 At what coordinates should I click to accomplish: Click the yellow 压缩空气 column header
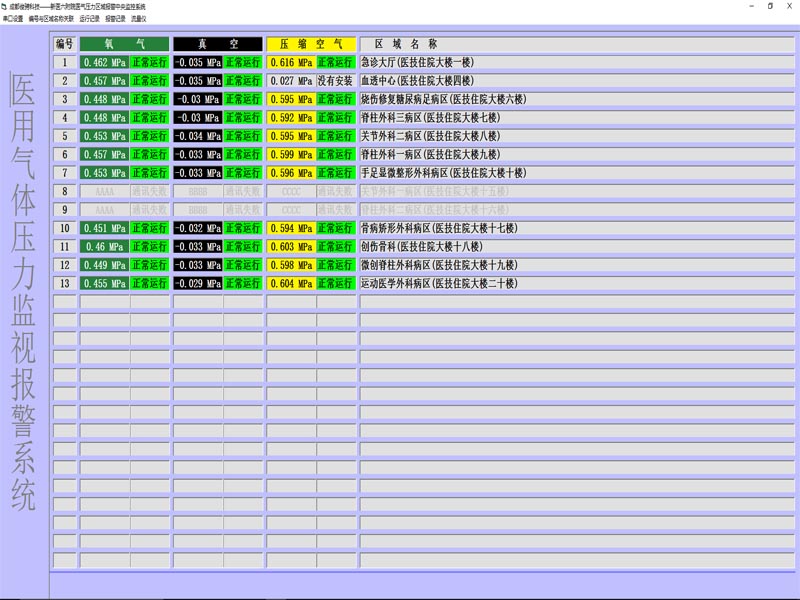coord(311,44)
